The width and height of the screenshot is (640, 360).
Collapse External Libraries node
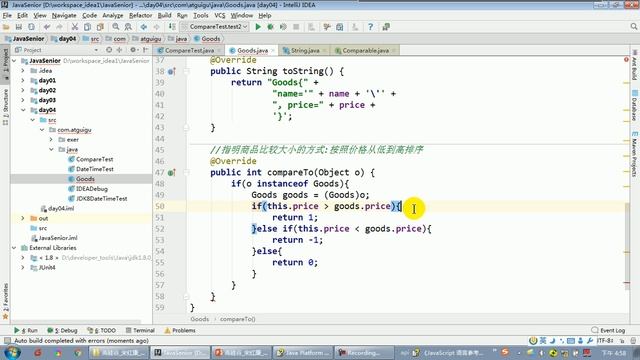point(14,248)
